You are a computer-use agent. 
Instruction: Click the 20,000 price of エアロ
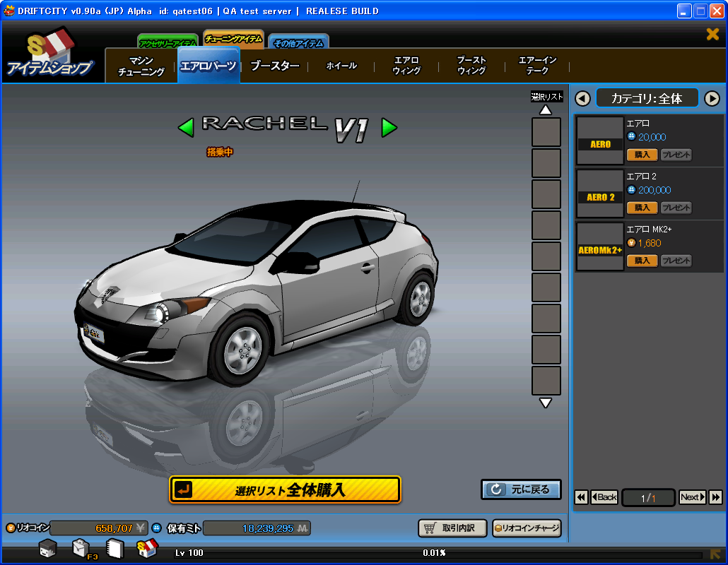(652, 137)
